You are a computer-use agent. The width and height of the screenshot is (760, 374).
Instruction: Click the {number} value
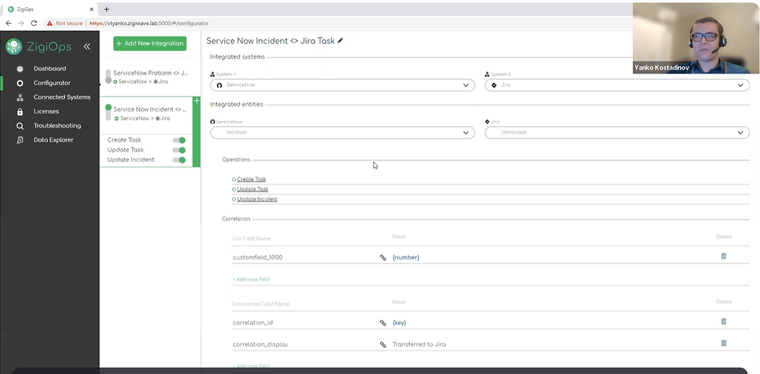(x=406, y=257)
